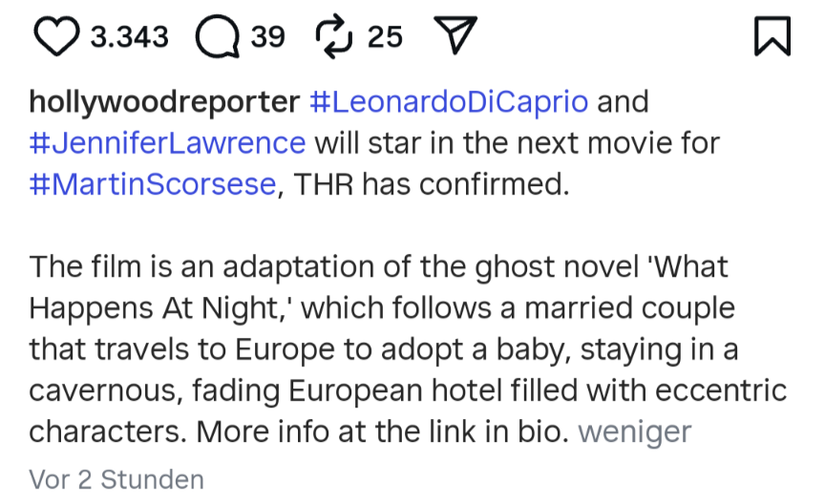Like the post with the heart icon
The image size is (825, 504).
(x=57, y=37)
